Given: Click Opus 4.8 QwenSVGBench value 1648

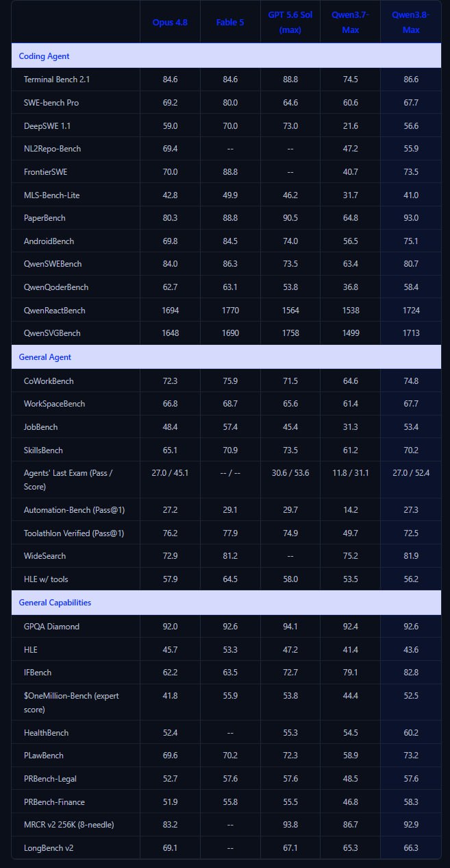Looking at the screenshot, I should [170, 333].
